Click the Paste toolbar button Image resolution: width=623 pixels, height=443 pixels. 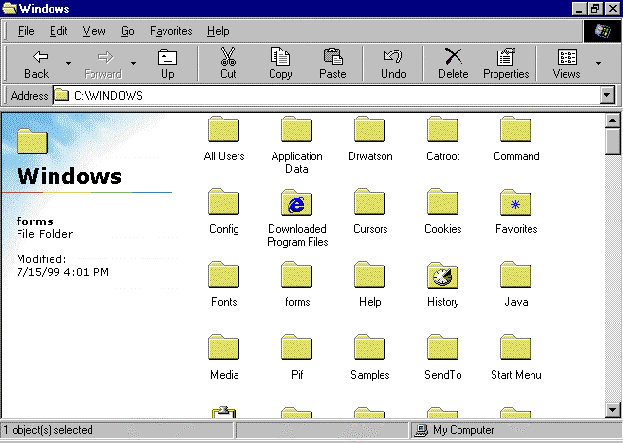(x=333, y=63)
